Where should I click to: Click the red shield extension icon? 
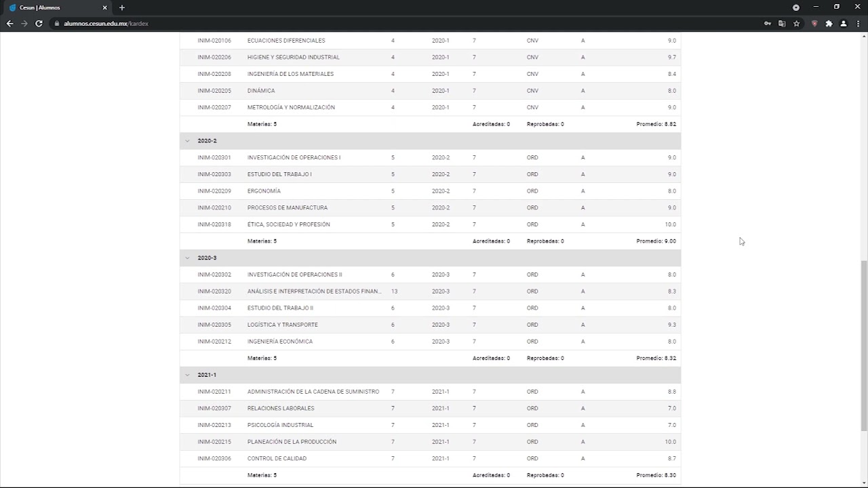tap(814, 24)
